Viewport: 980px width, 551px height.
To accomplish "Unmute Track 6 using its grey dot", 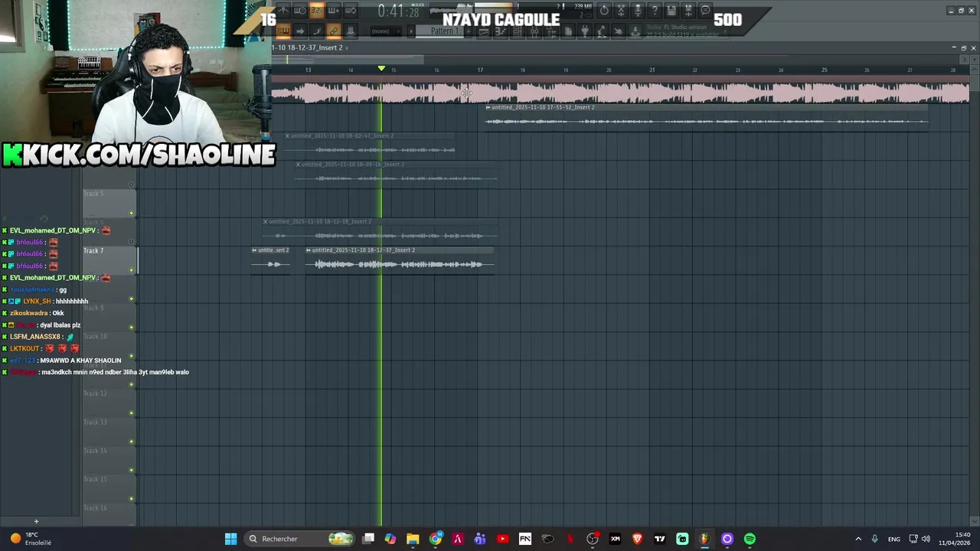I will coord(132,241).
